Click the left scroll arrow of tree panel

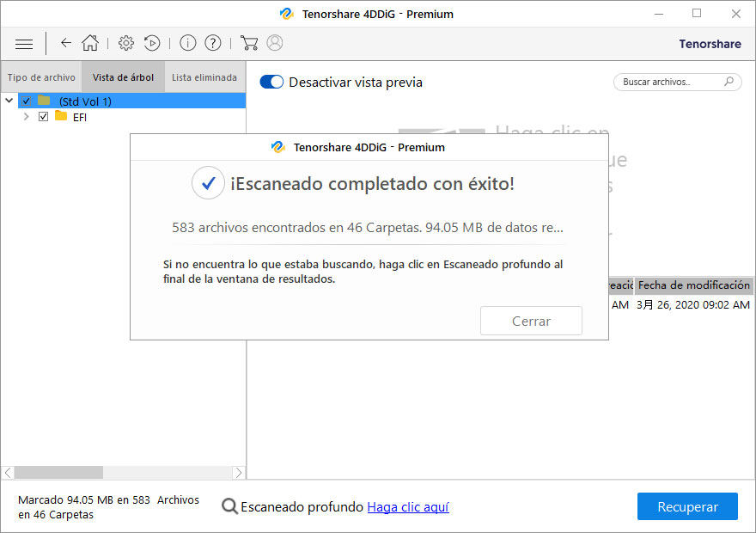pos(8,472)
